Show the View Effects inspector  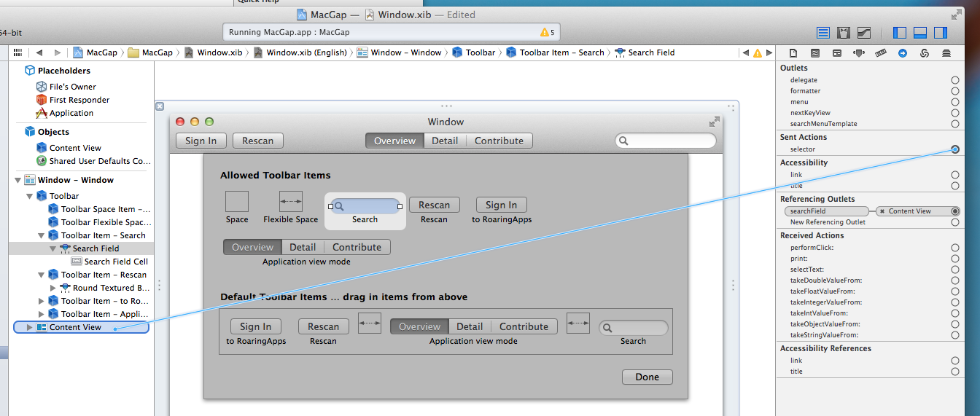[x=946, y=53]
